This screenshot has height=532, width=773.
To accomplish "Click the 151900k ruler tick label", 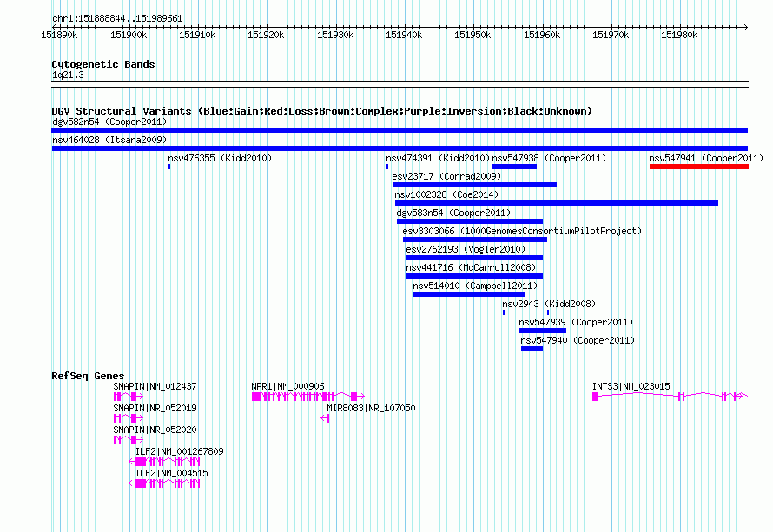I will click(x=129, y=35).
